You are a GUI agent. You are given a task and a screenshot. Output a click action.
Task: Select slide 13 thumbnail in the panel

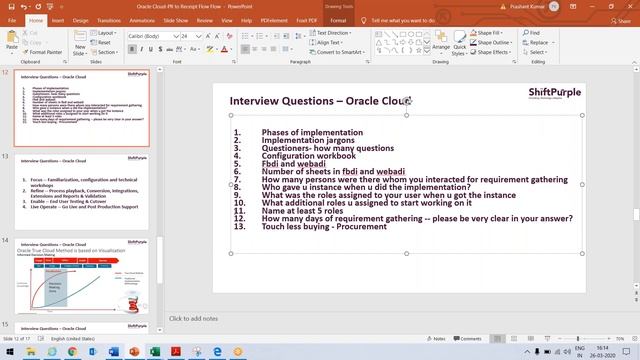(x=82, y=191)
